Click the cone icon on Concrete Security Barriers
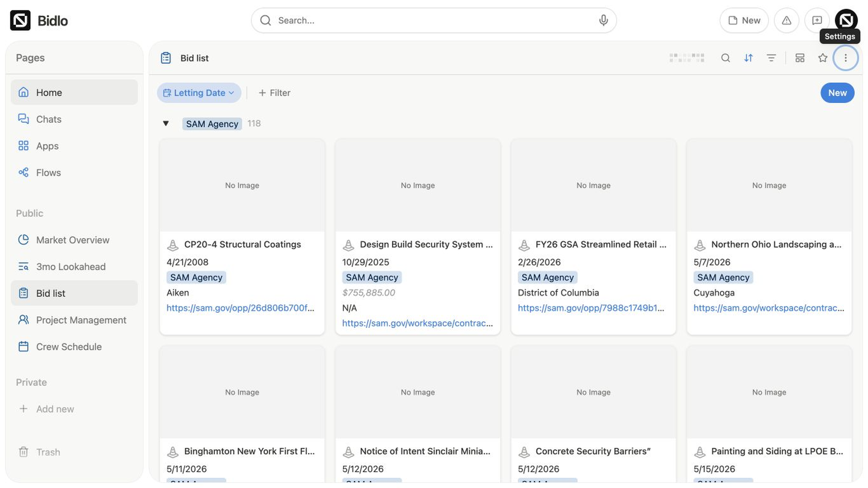 click(x=524, y=452)
